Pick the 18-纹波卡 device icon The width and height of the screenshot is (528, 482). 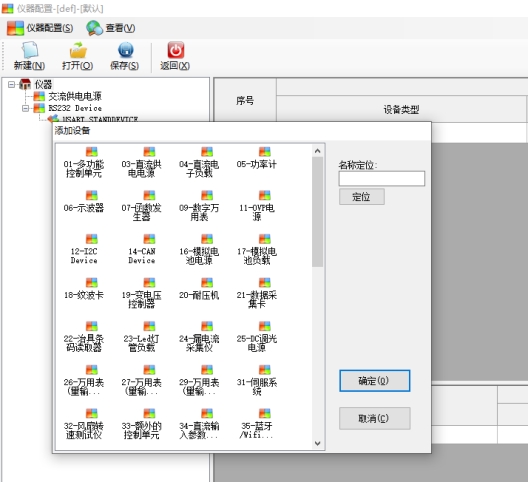click(91, 283)
